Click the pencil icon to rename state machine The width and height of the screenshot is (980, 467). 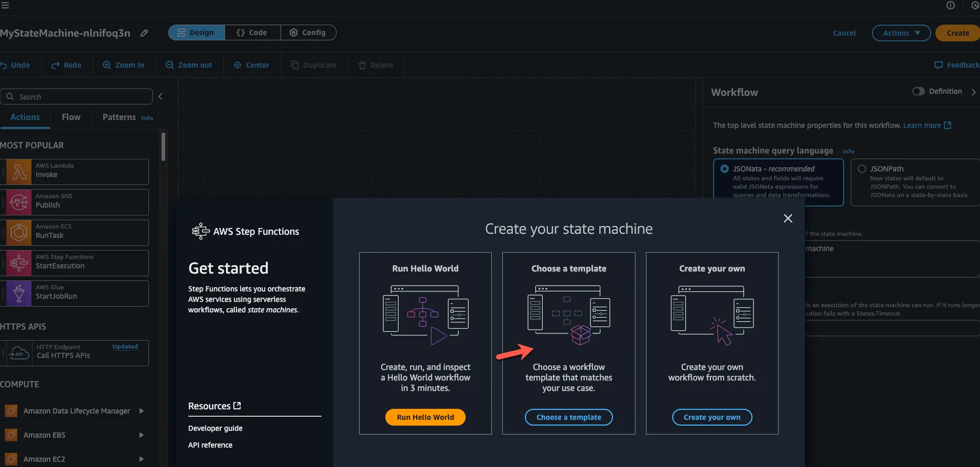144,33
